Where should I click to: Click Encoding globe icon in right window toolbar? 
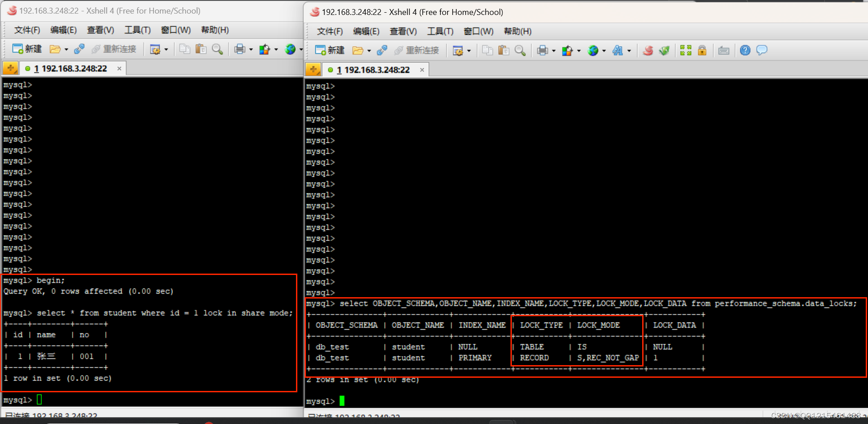coord(593,50)
